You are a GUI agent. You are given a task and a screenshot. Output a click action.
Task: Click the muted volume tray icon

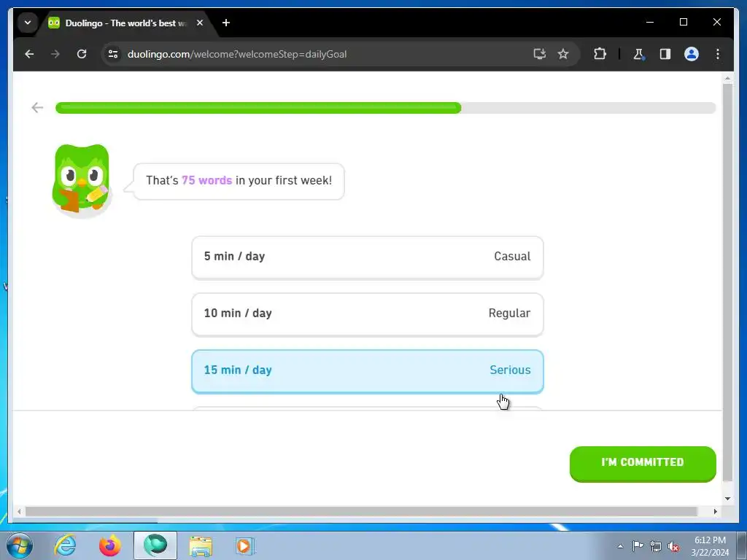[673, 546]
